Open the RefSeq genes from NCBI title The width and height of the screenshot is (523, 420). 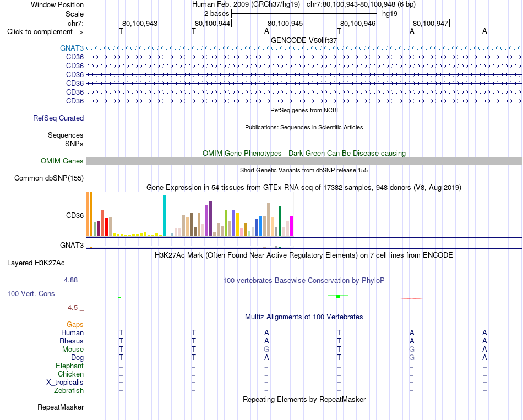[x=304, y=110]
